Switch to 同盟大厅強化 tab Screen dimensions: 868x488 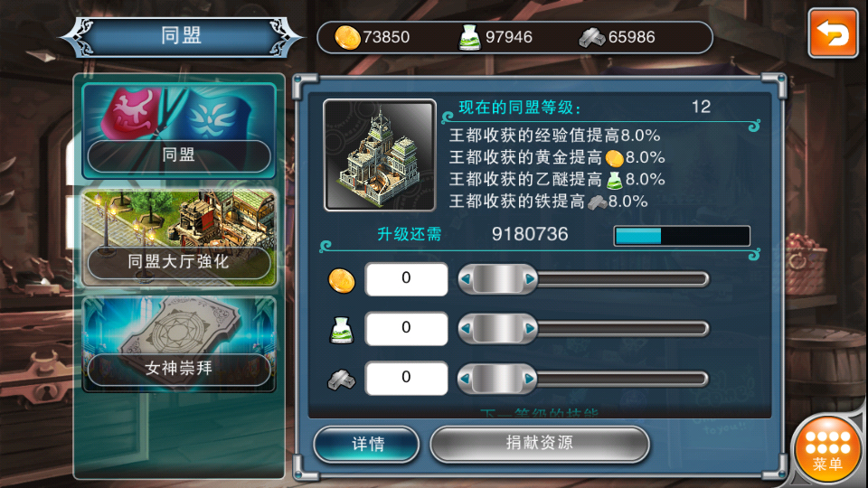pos(179,238)
